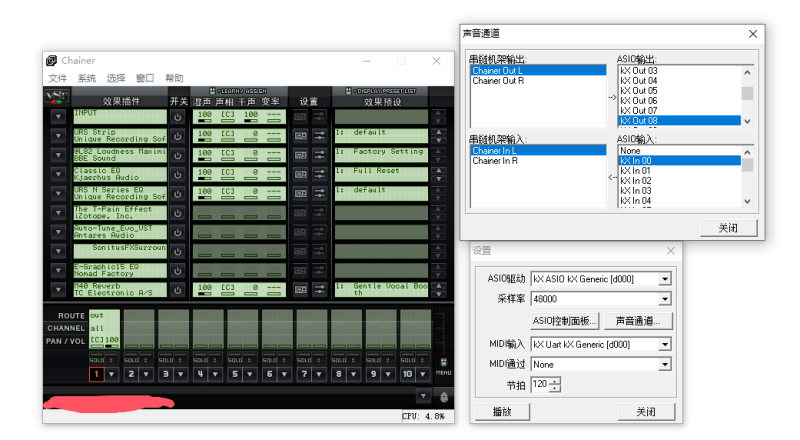This screenshot has width=800, height=440.
Task: Click the 声音通道 button in settings
Action: [x=638, y=321]
